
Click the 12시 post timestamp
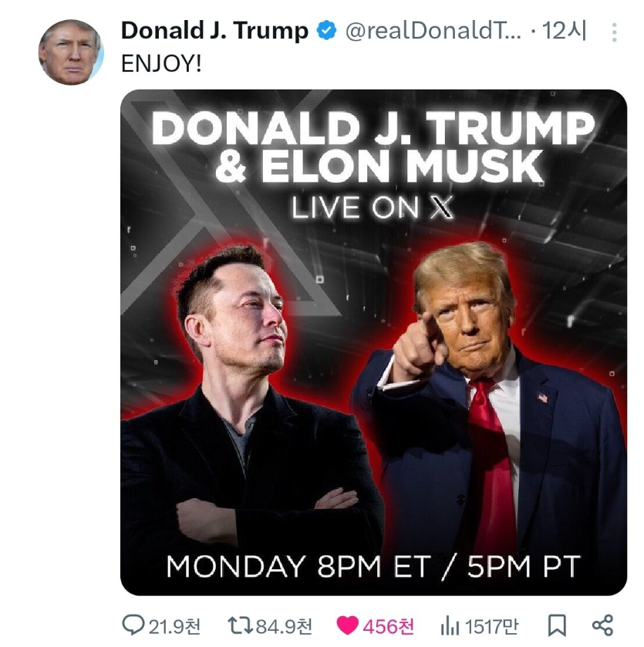[x=565, y=31]
